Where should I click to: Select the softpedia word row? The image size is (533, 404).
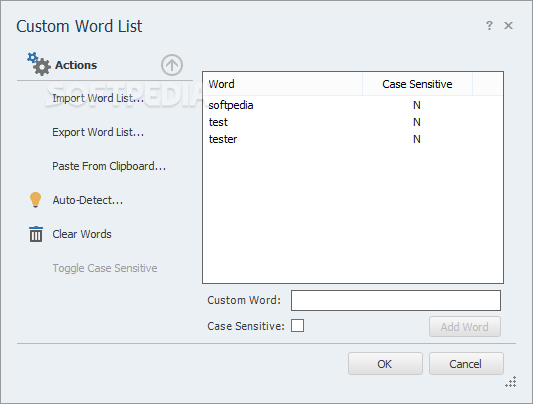353,105
